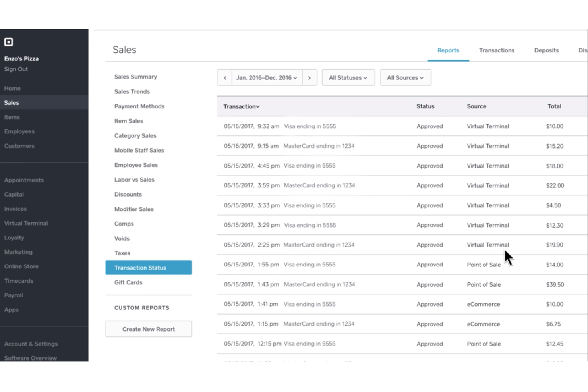
Task: Select Sales in the sidebar
Action: click(x=44, y=102)
